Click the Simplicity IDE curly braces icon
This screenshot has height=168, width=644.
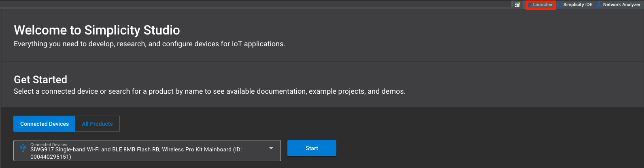tap(560, 5)
